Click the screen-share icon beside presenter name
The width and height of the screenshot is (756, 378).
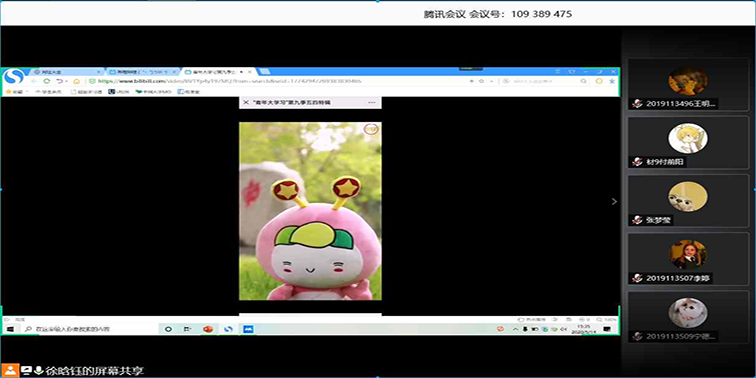pyautogui.click(x=26, y=371)
